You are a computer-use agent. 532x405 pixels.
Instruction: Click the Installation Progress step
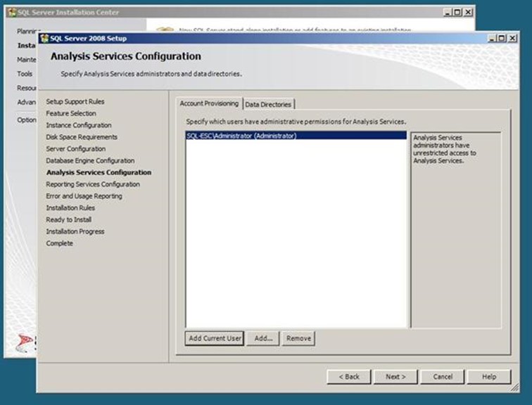[75, 232]
